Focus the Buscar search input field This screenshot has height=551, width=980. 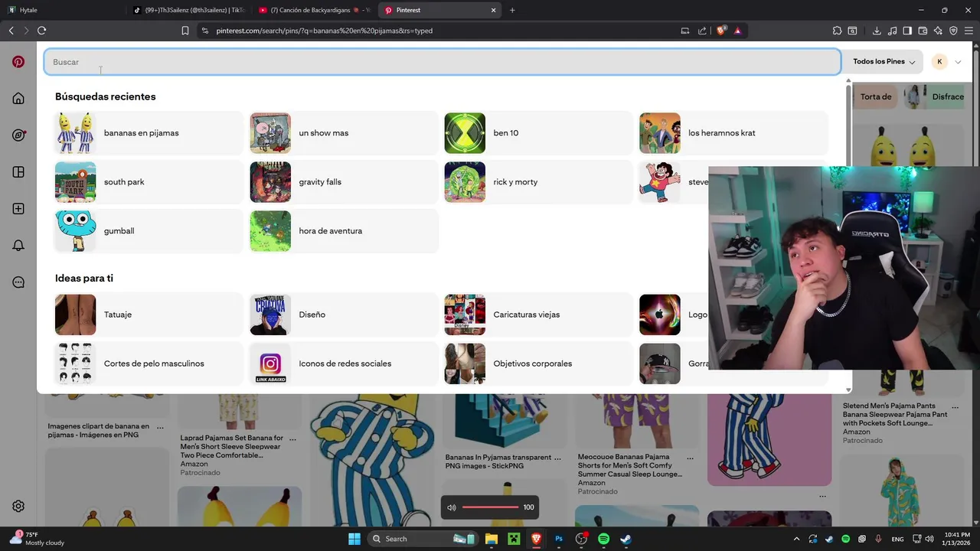click(x=443, y=62)
